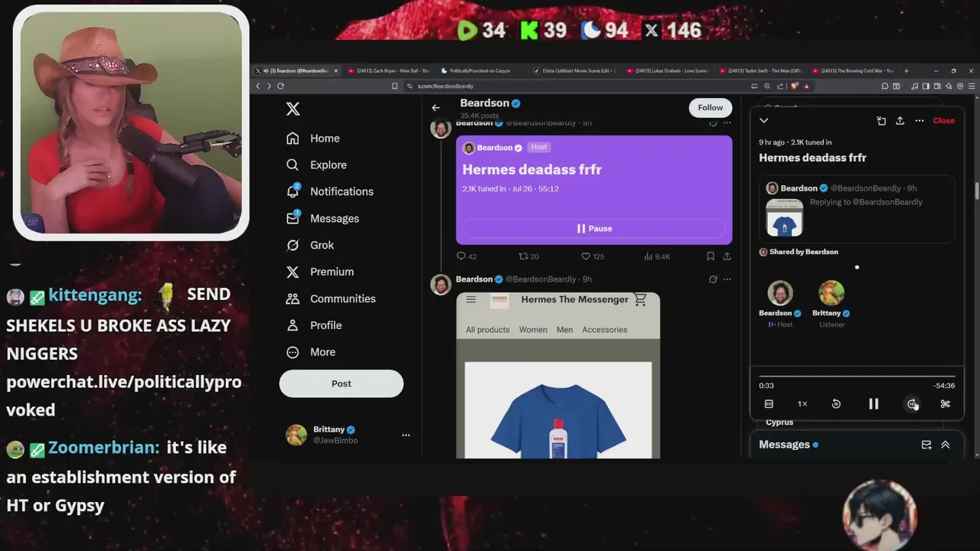Open Brittany listener avatar in space
This screenshot has height=551, width=980.
831,293
